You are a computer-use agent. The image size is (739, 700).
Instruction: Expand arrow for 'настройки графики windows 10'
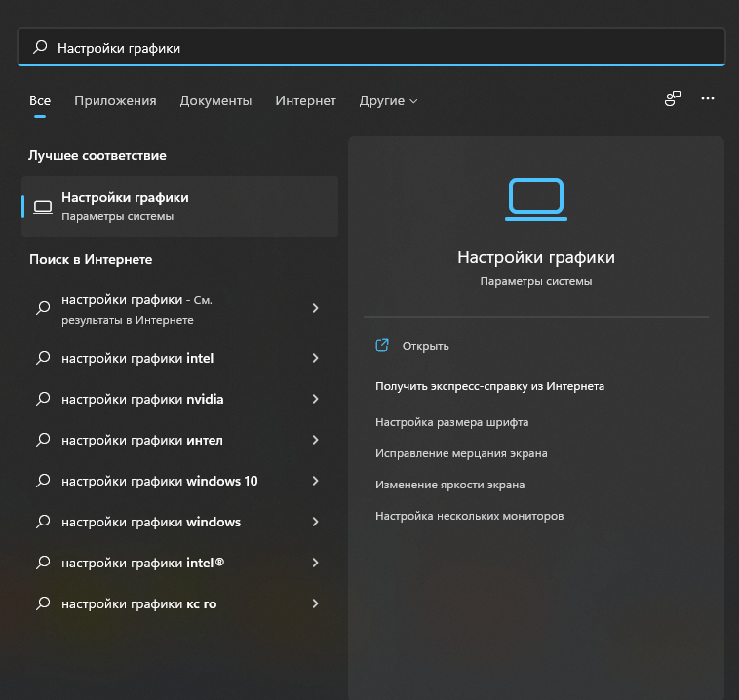315,481
